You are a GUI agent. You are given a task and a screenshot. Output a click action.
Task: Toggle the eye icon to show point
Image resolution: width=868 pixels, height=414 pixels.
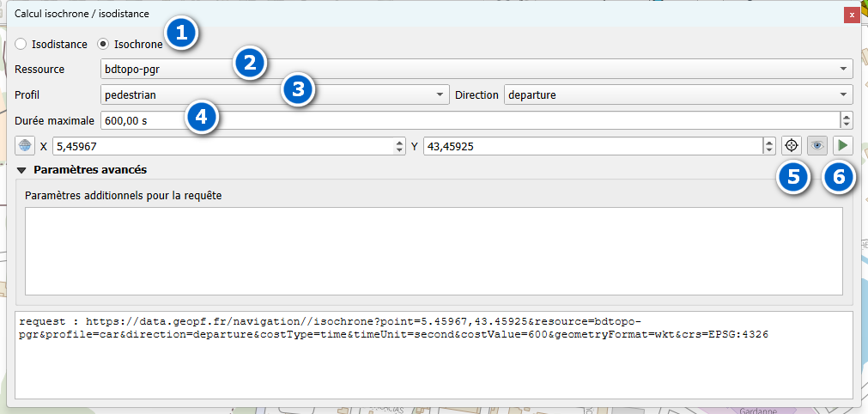817,146
